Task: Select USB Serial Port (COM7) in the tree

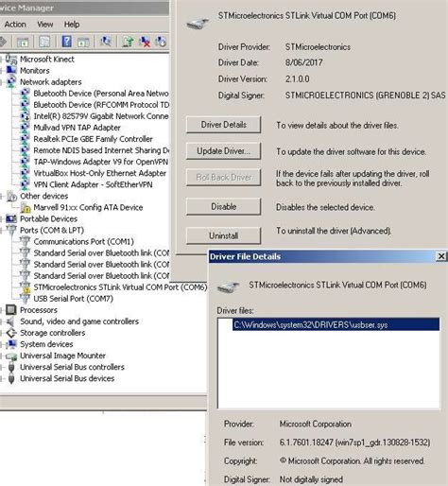Action: pyautogui.click(x=73, y=299)
